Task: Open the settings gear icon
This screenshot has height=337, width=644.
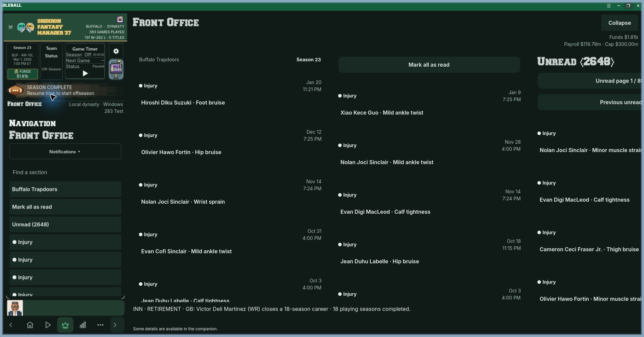Action: coord(116,51)
